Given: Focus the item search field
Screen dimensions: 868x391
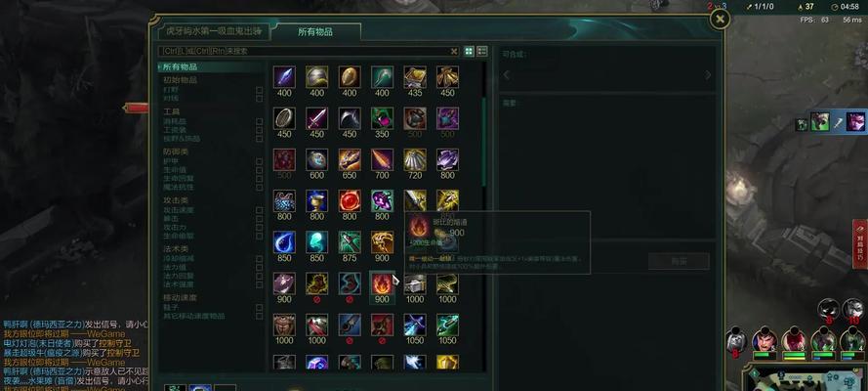Looking at the screenshot, I should [305, 51].
